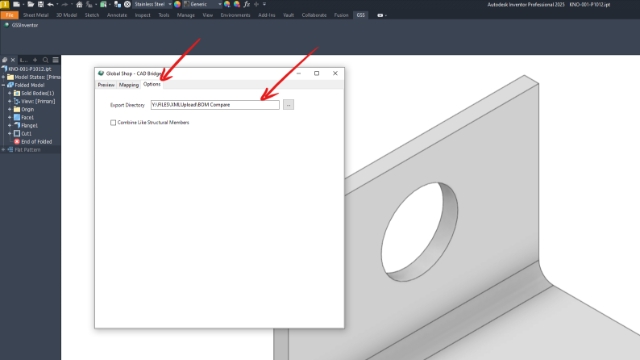
Task: Open the Vault ribbon tab
Action: point(289,15)
